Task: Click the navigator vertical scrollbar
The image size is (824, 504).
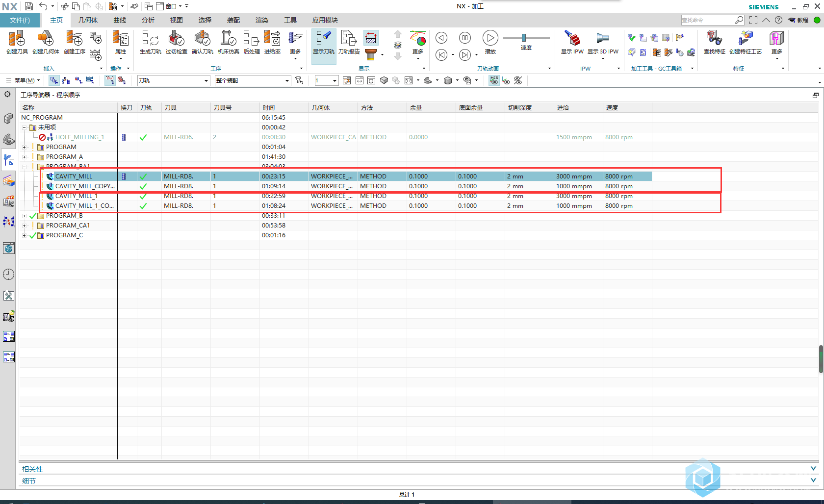Action: (821, 359)
